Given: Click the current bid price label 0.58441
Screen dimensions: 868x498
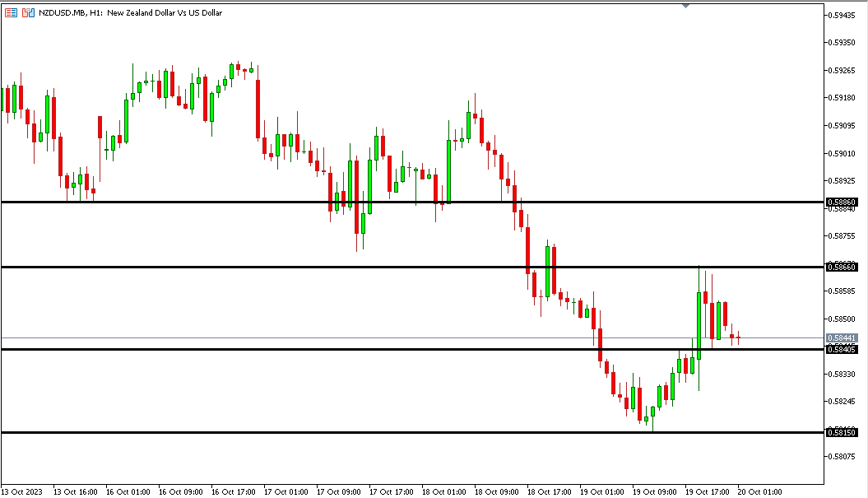Looking at the screenshot, I should pos(842,338).
